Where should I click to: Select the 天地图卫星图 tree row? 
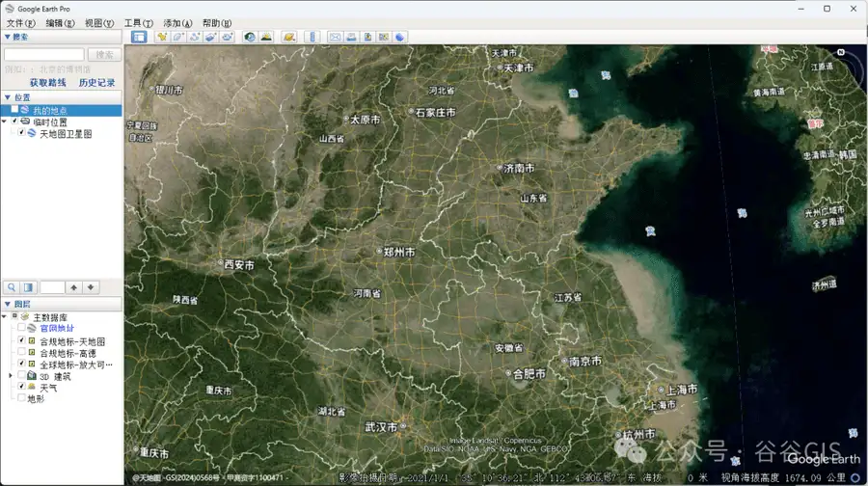tap(61, 133)
